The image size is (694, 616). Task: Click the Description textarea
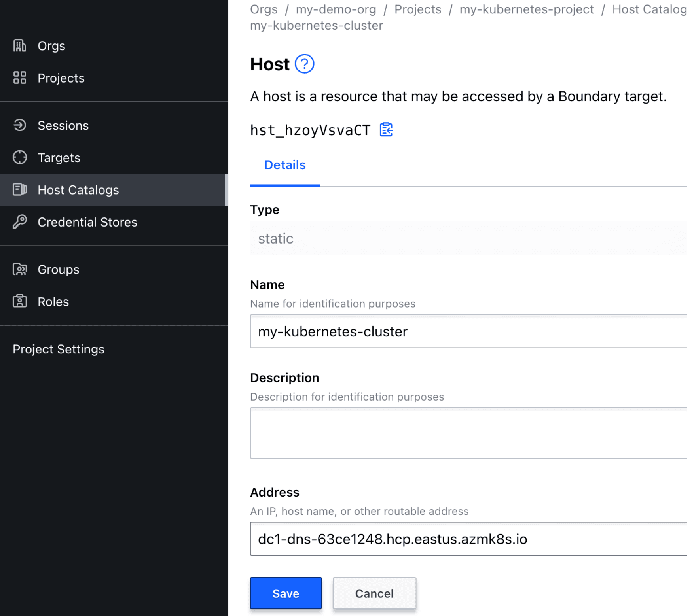435,433
